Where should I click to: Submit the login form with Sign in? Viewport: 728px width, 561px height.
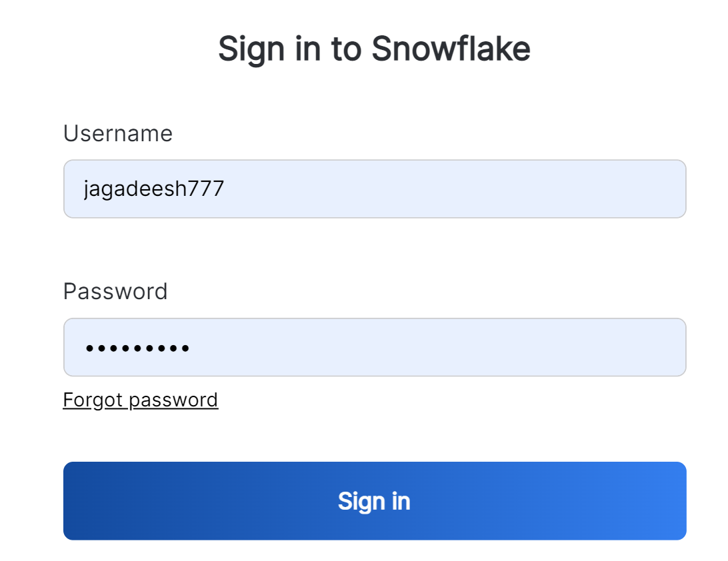tap(374, 501)
